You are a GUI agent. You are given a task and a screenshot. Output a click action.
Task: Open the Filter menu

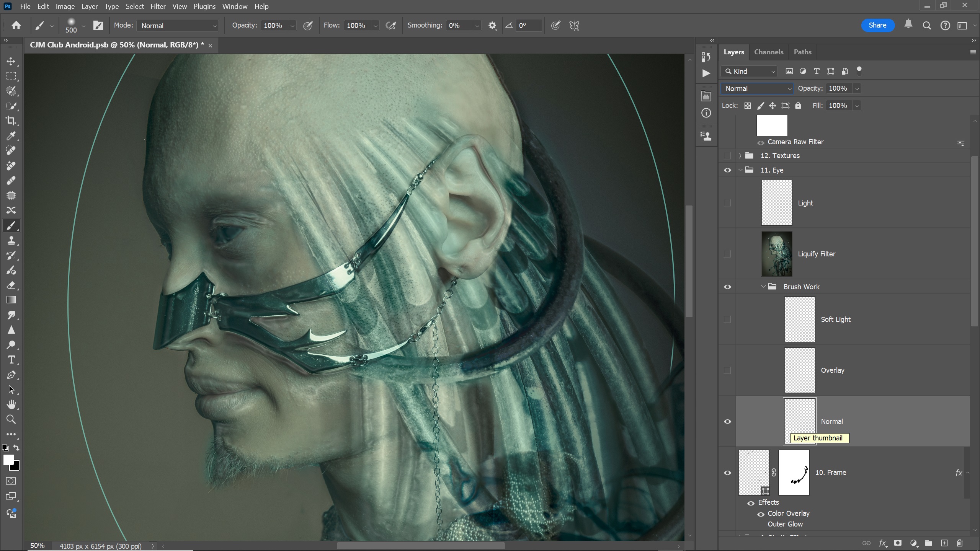coord(158,7)
